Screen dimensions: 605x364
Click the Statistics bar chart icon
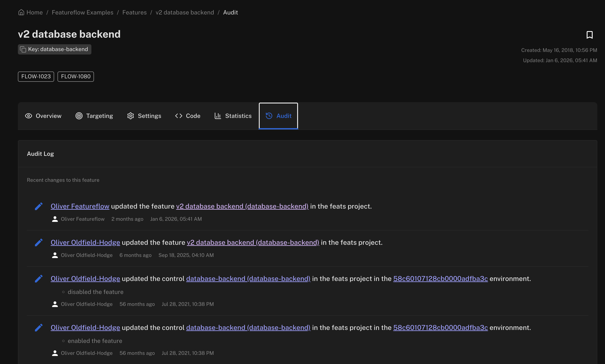pos(218,116)
